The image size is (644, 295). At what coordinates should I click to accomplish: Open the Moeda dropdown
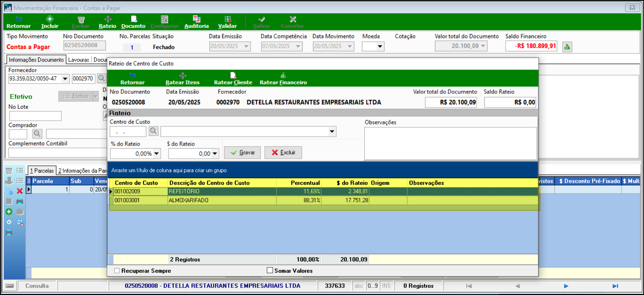380,47
